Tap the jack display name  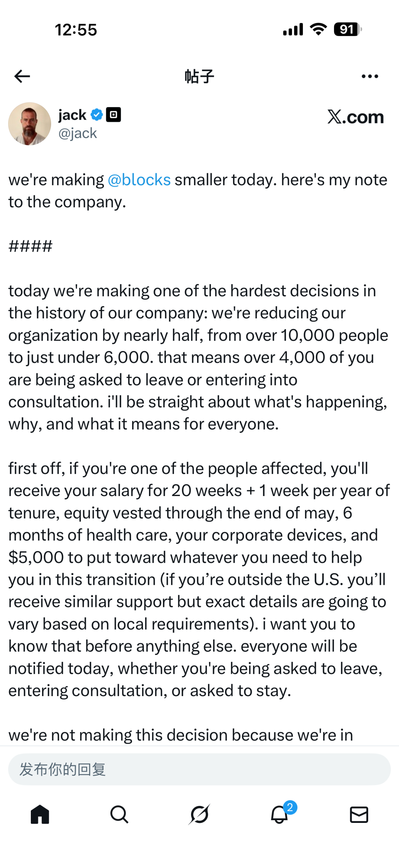(x=72, y=115)
